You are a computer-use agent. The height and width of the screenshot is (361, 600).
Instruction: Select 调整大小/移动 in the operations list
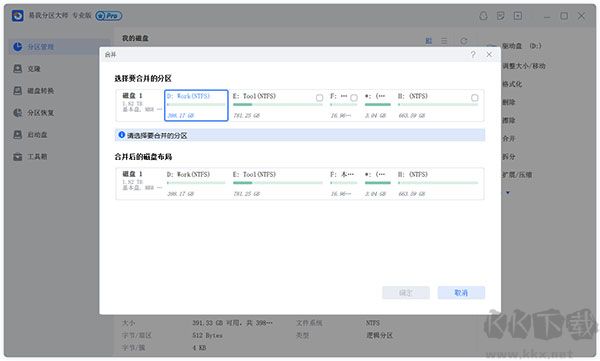[523, 66]
